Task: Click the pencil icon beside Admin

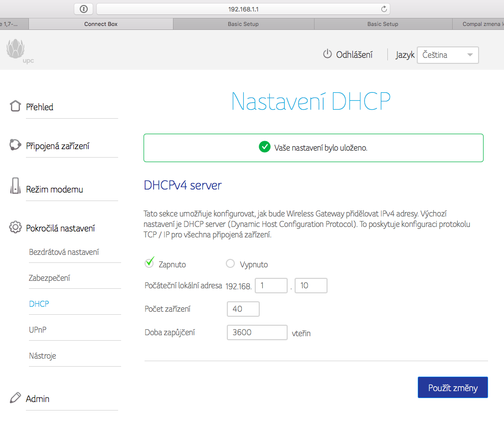Action: 15,398
